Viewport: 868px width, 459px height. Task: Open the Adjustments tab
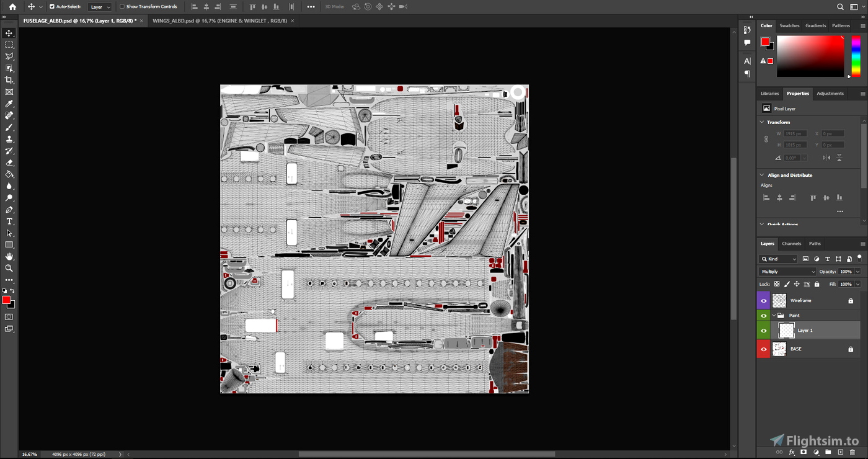[x=830, y=94]
